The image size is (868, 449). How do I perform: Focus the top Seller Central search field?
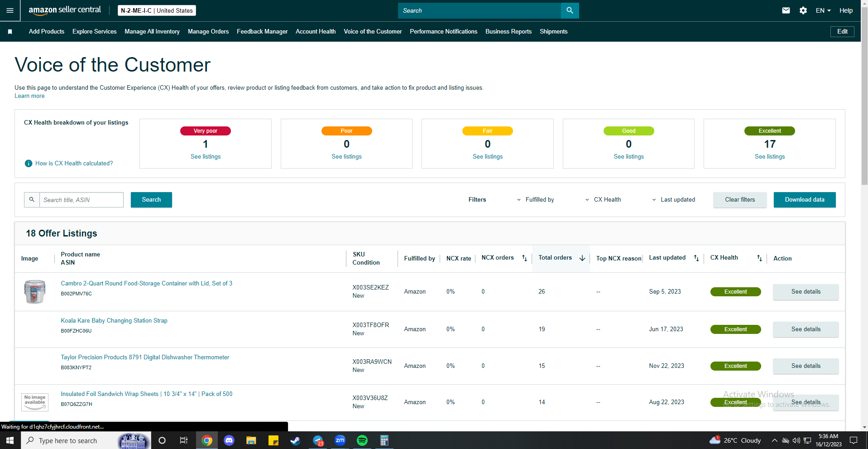click(479, 10)
